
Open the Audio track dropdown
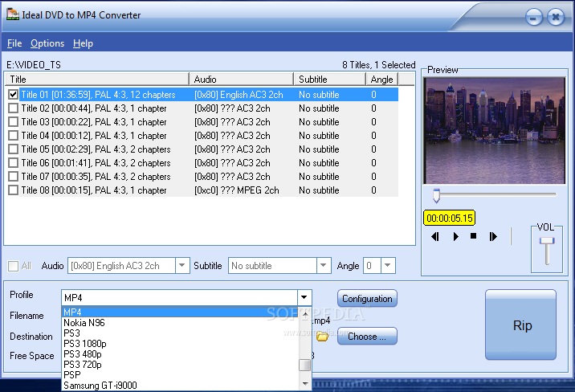[181, 266]
